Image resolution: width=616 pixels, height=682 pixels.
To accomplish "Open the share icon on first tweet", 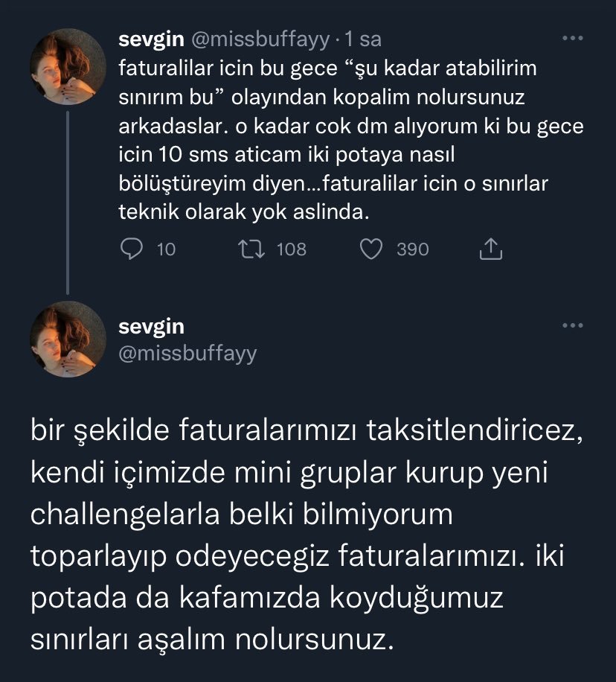I will pos(491,249).
